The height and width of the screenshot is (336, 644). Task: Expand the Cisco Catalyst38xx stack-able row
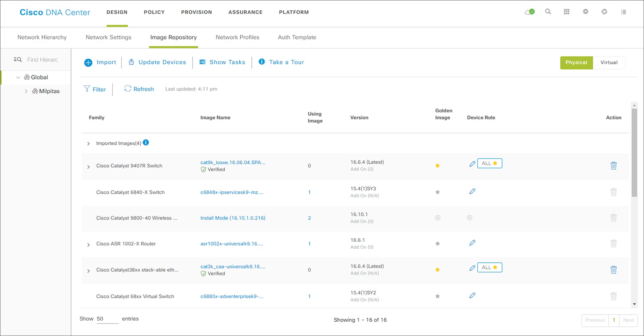point(88,271)
